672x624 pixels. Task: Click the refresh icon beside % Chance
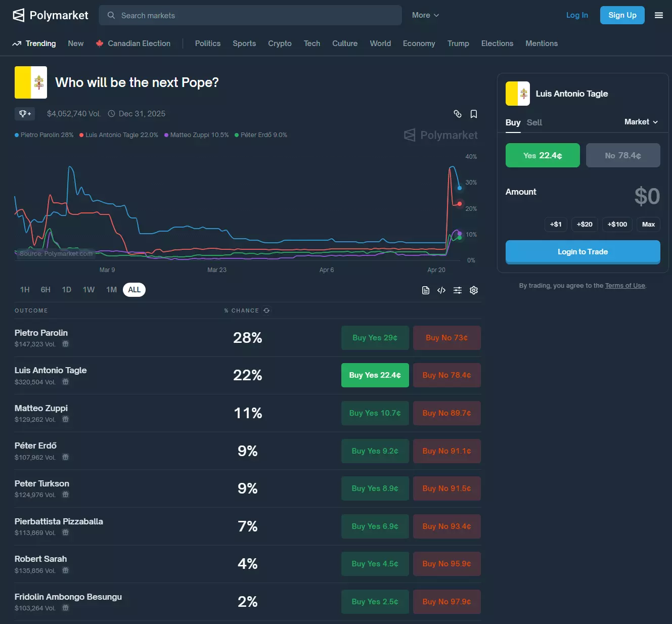tap(266, 310)
